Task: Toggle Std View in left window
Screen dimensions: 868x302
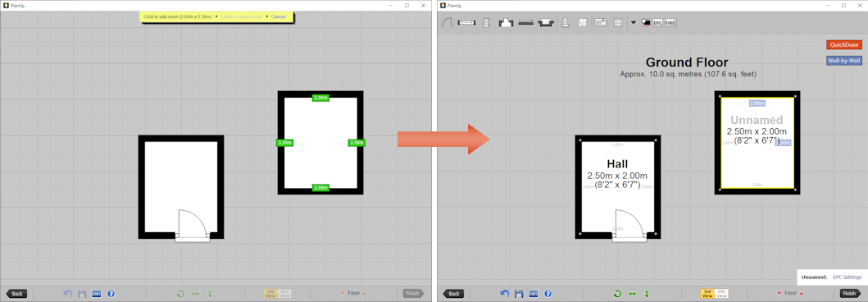Action: pos(270,294)
